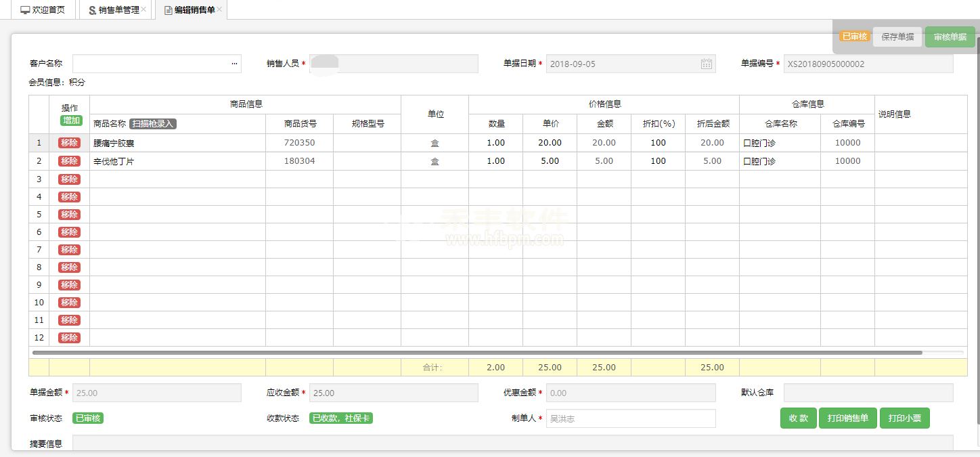Click 打印小票 to print receipt
The height and width of the screenshot is (457, 980).
[x=904, y=418]
